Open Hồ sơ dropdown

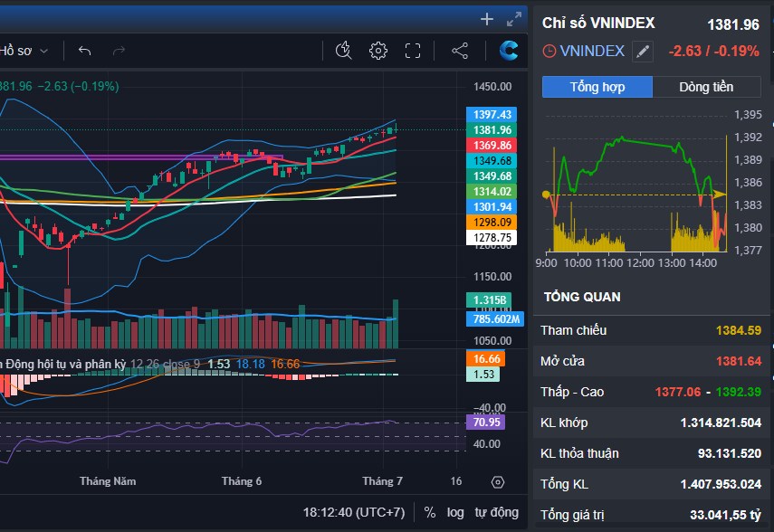tap(24, 51)
